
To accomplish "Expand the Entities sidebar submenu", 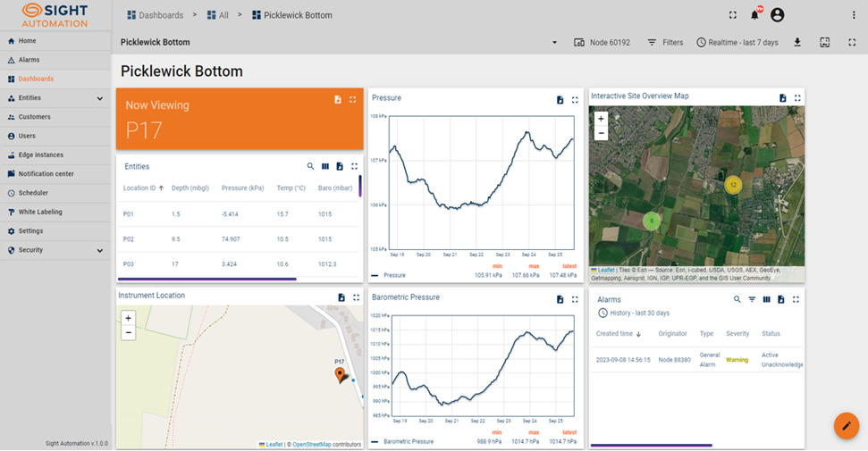I will click(x=99, y=98).
